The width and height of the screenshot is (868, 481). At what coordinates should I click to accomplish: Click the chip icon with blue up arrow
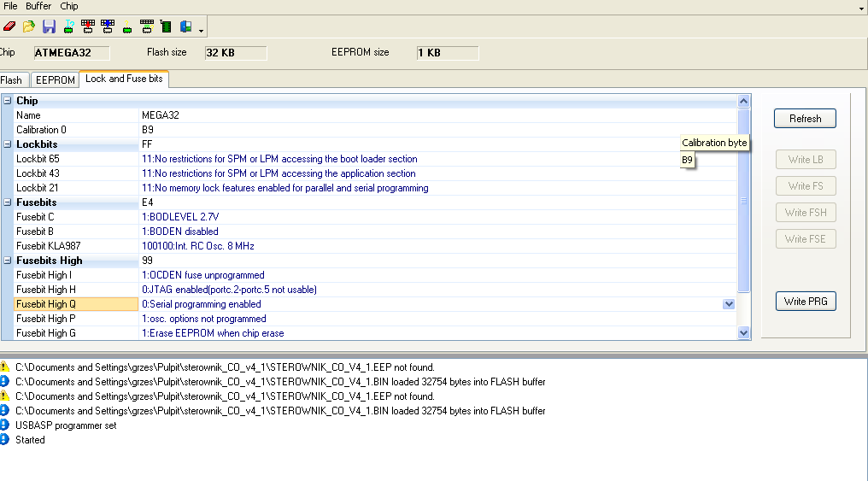tap(108, 26)
